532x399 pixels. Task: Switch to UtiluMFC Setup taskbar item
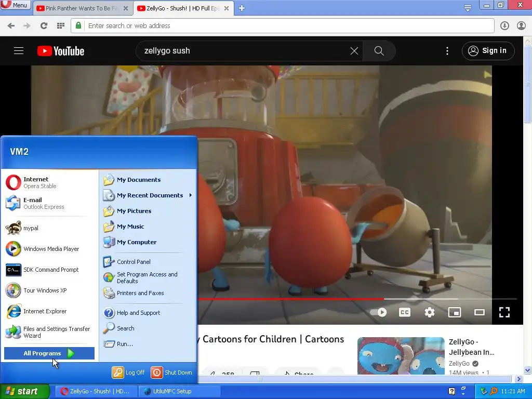tap(179, 392)
